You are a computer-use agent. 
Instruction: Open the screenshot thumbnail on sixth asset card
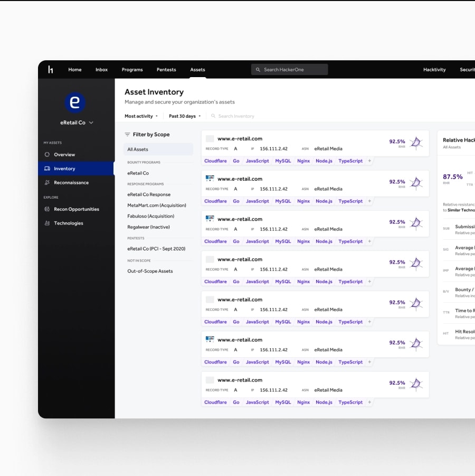[x=210, y=339]
